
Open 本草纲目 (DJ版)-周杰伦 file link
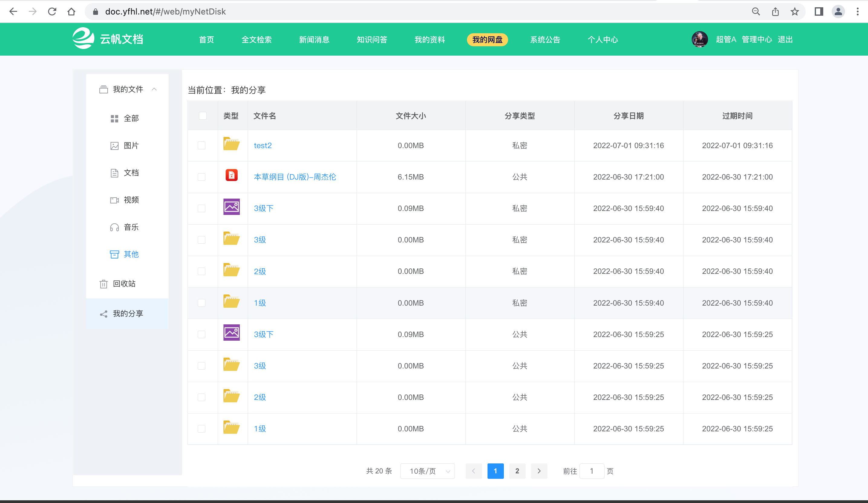(x=295, y=177)
